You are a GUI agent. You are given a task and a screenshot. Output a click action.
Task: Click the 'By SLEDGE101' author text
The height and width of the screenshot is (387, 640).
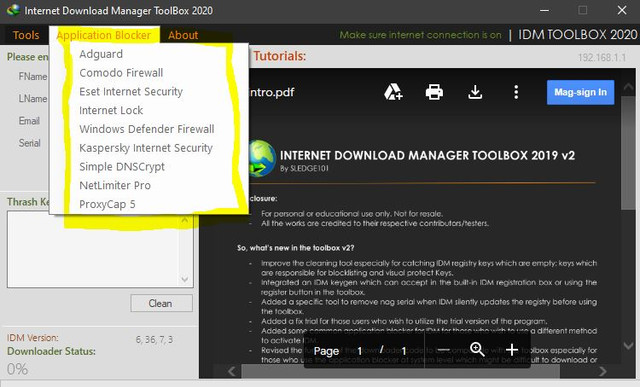coord(304,168)
